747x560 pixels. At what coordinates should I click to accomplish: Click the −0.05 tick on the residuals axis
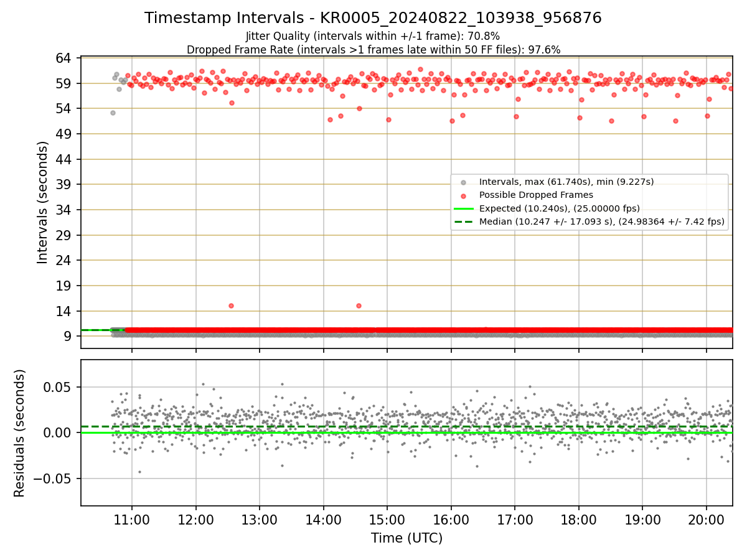(56, 478)
